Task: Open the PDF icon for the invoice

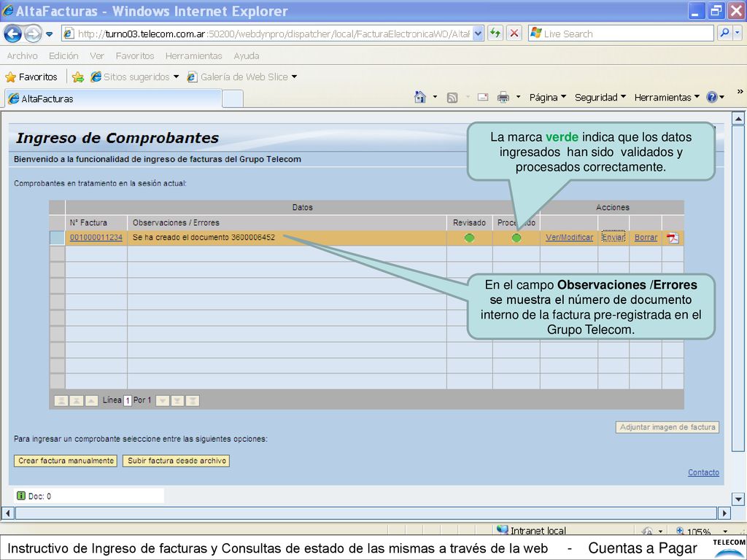Action: [673, 238]
